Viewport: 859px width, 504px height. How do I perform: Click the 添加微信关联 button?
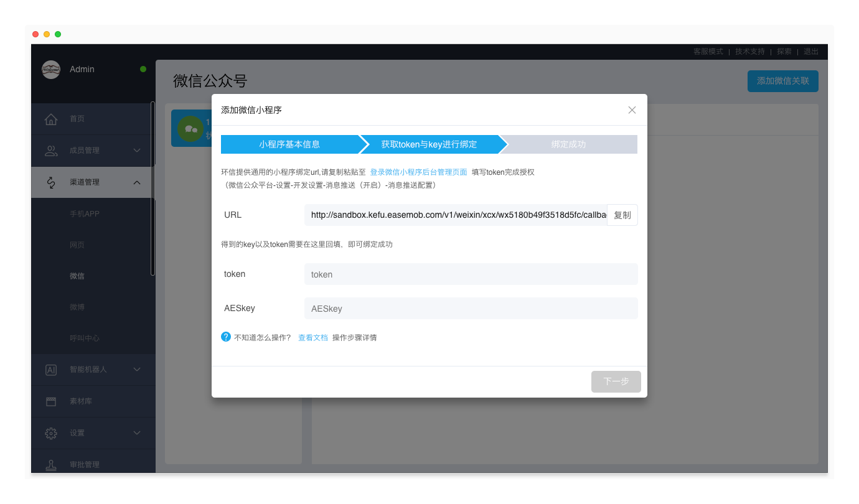pyautogui.click(x=783, y=81)
